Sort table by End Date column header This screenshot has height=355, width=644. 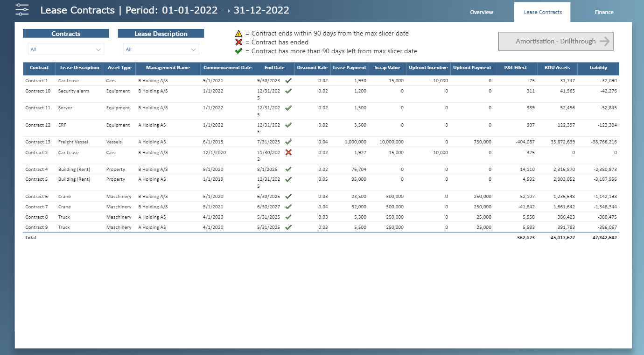(x=274, y=68)
